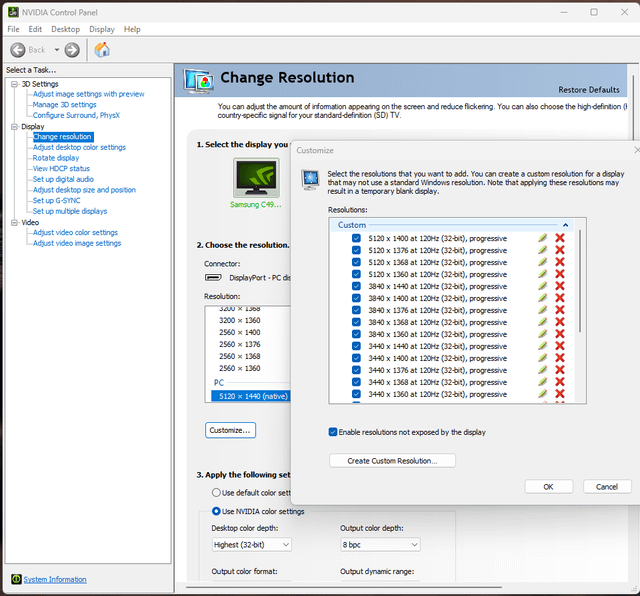
Task: Select Adjust desktop size and position
Action: pos(84,190)
